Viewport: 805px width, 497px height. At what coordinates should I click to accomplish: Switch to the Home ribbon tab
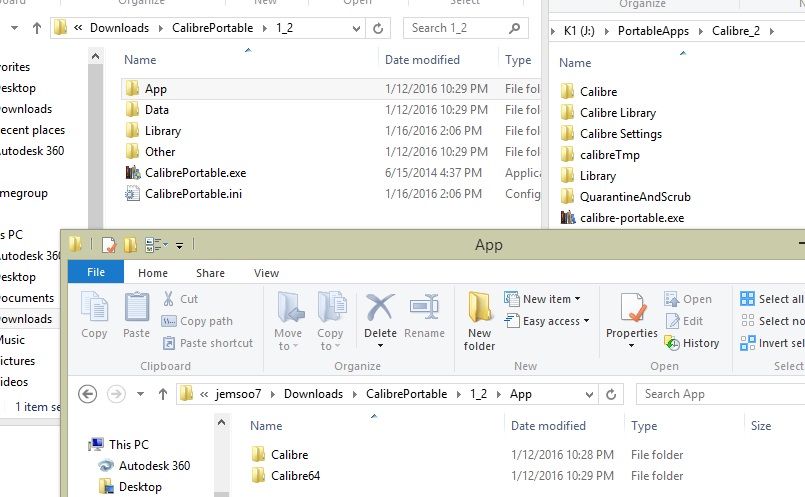[x=153, y=273]
